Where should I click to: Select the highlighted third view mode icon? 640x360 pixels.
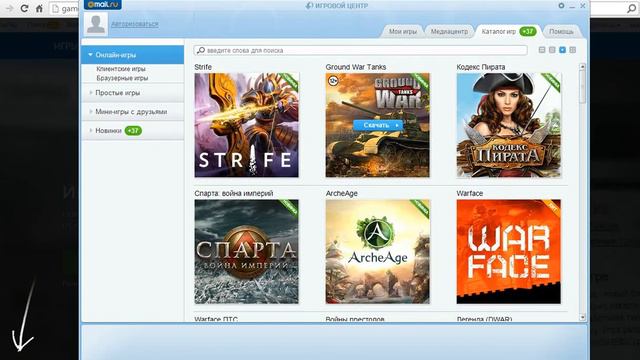click(562, 50)
